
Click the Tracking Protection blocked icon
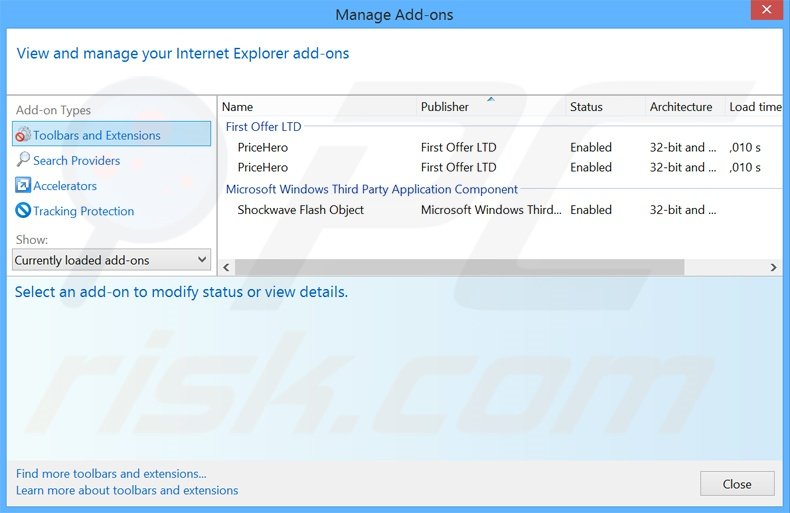click(23, 210)
